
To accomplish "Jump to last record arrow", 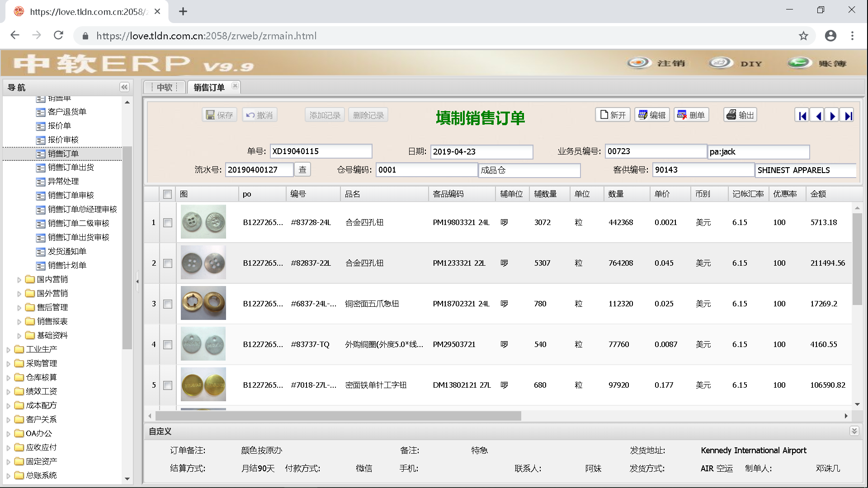I will click(847, 116).
